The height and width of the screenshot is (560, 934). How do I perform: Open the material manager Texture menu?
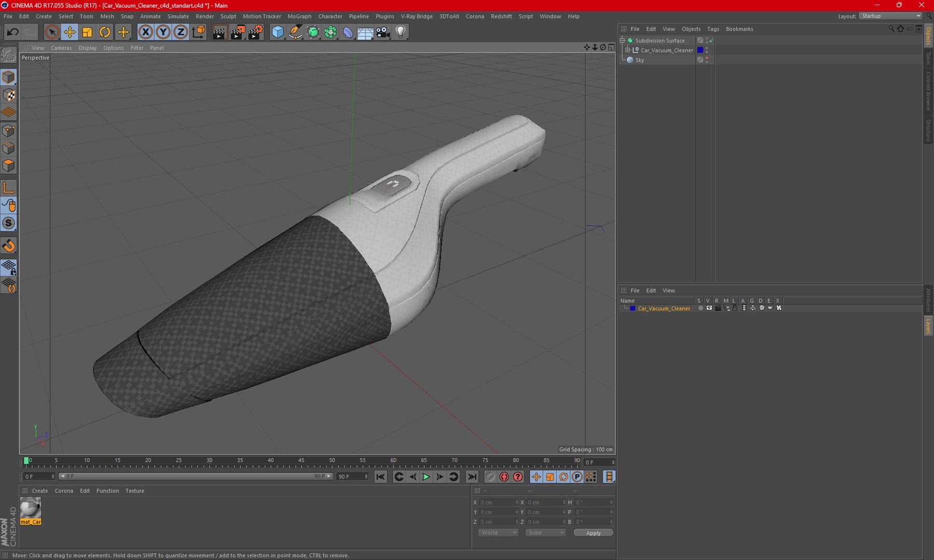pyautogui.click(x=135, y=491)
